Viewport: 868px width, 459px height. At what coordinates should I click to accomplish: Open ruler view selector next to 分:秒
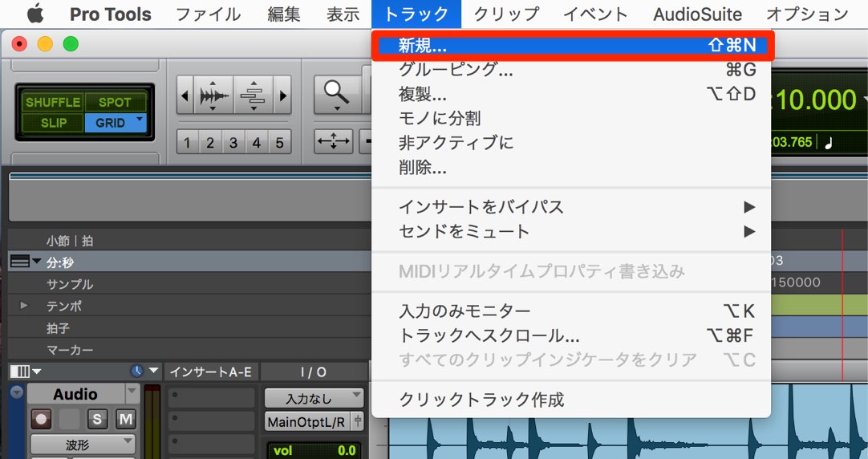pos(26,262)
